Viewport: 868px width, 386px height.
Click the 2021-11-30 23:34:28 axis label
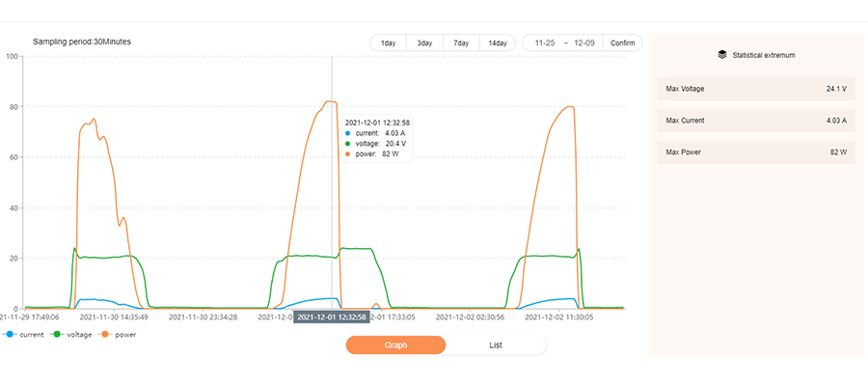203,317
